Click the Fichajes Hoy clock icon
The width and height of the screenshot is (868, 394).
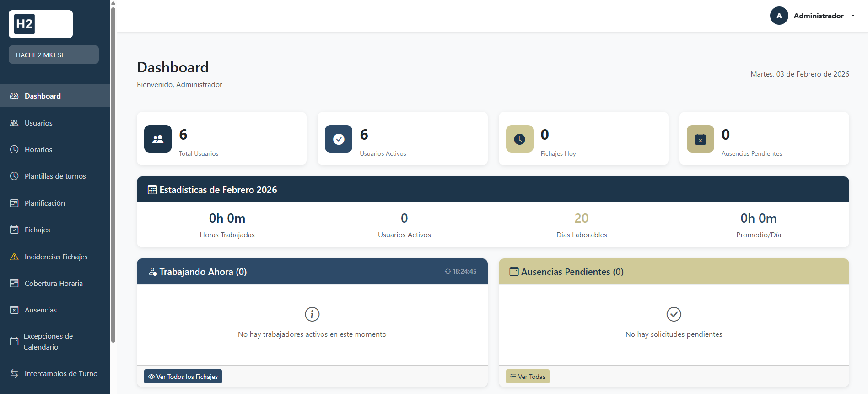point(519,139)
